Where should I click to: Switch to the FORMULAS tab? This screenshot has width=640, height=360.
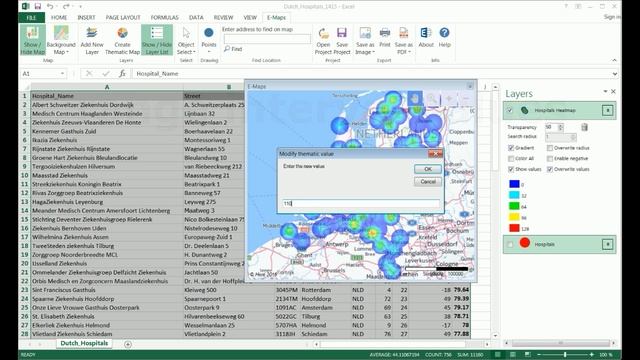click(x=164, y=18)
